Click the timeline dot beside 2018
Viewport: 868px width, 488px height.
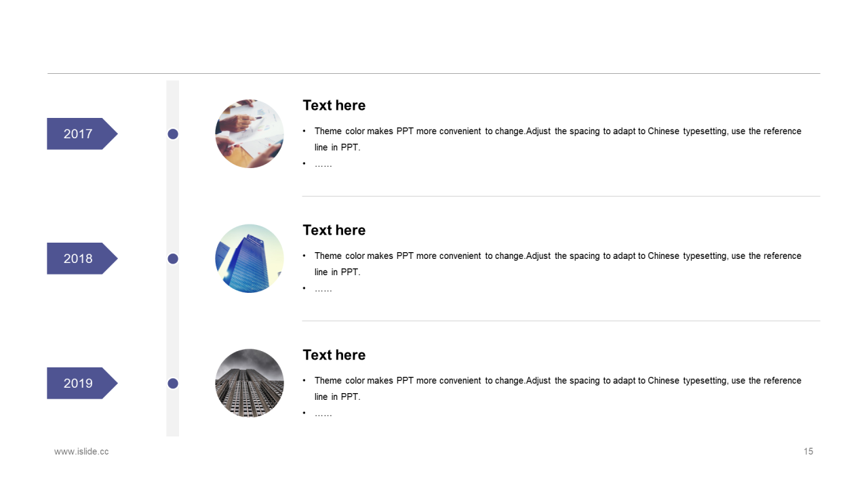(x=173, y=258)
